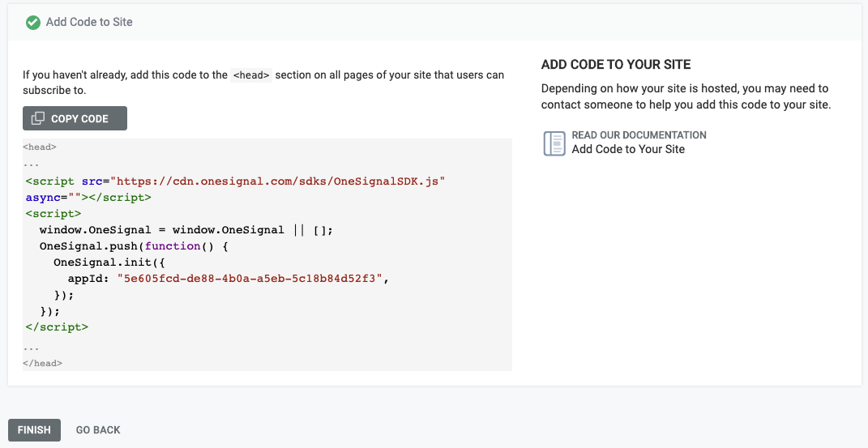Screen dimensions: 868x448
Task: Click the standalone <script> opening tag line
Action: click(53, 214)
